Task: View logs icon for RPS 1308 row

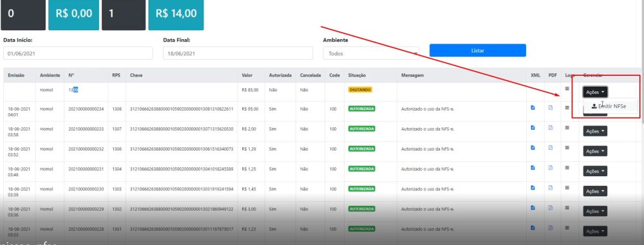Action: [567, 107]
